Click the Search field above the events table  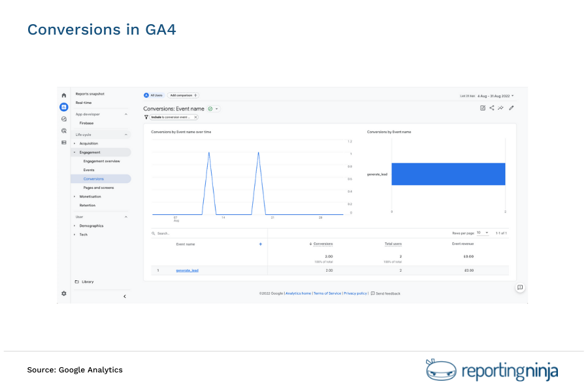click(163, 232)
